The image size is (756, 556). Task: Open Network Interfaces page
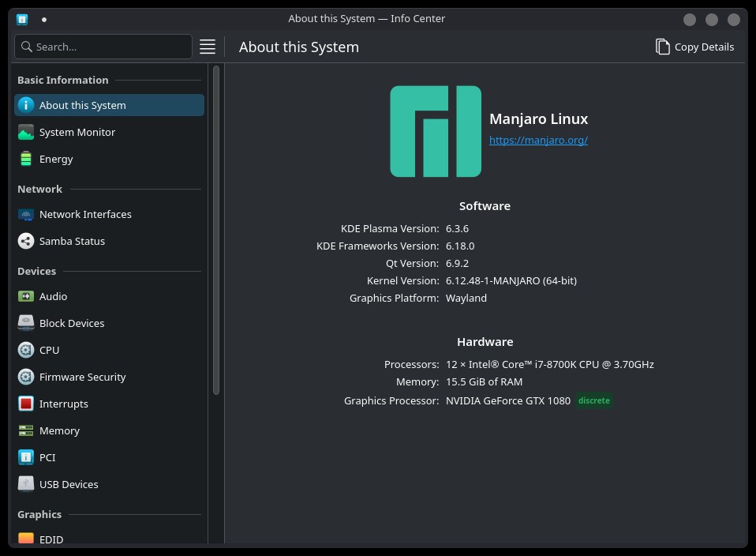point(109,214)
